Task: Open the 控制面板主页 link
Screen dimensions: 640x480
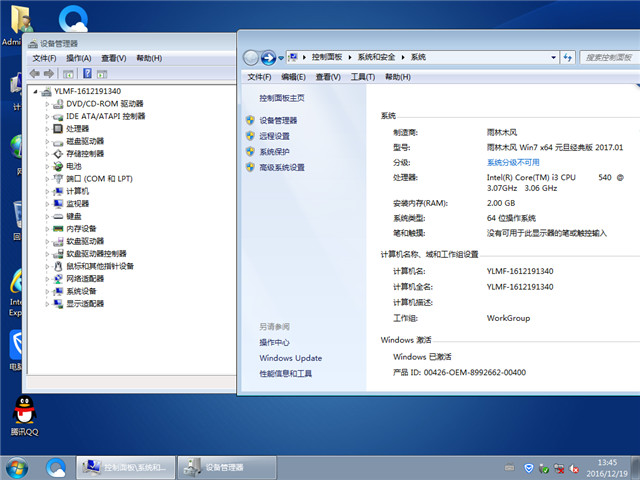Action: coord(282,98)
